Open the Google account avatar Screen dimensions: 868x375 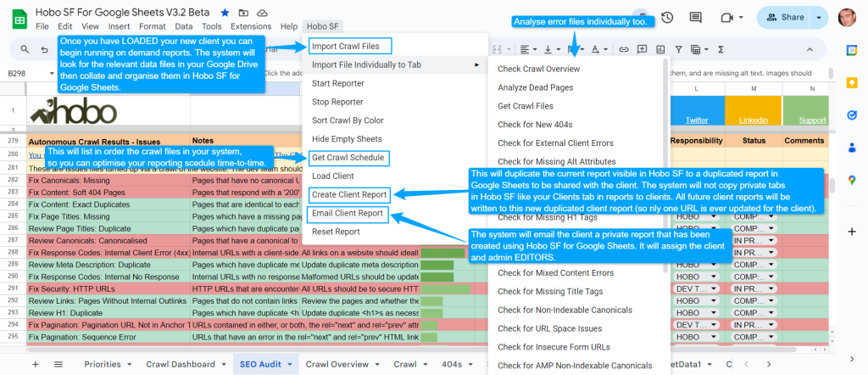click(x=847, y=18)
